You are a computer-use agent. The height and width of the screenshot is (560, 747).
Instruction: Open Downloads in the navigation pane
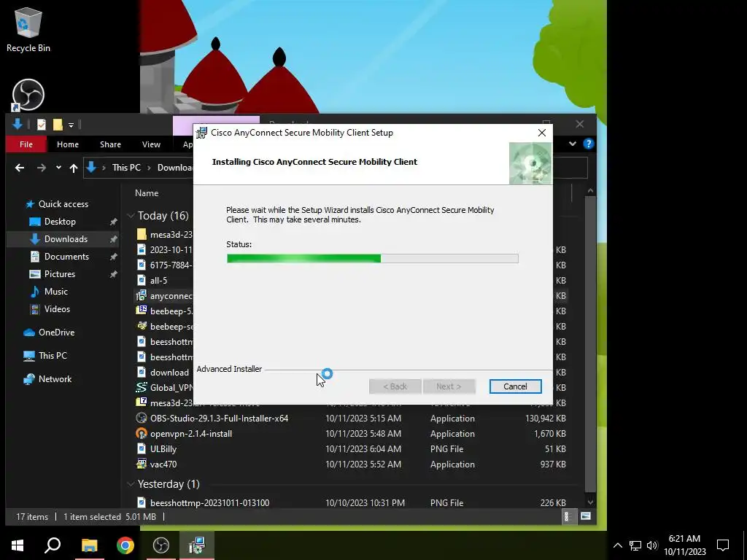[x=66, y=239]
